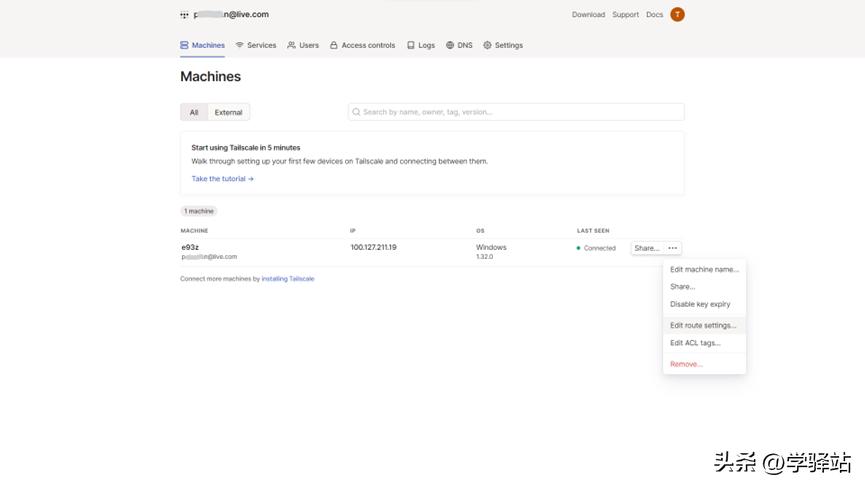Viewport: 865px width, 487px height.
Task: Click the machine search field
Action: pyautogui.click(x=516, y=112)
